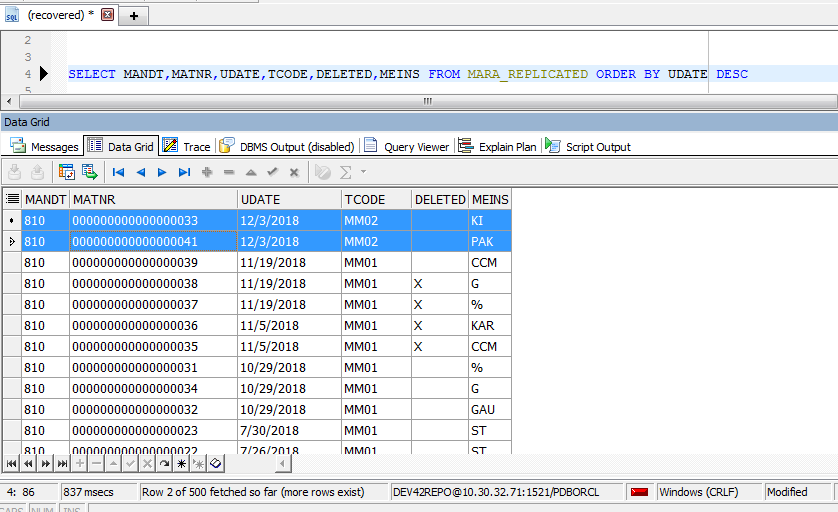Image resolution: width=838 pixels, height=512 pixels.
Task: Click editor scrollbar left arrow
Action: pyautogui.click(x=9, y=101)
